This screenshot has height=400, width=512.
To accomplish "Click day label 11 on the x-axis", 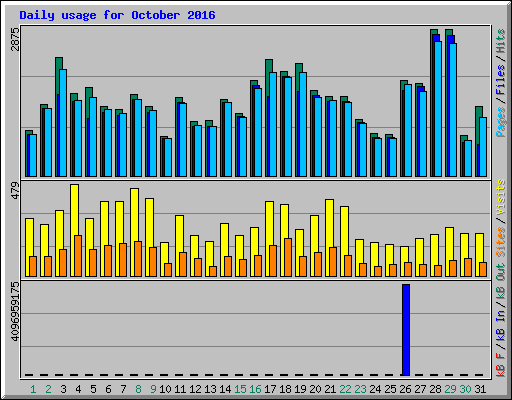I will tap(180, 389).
